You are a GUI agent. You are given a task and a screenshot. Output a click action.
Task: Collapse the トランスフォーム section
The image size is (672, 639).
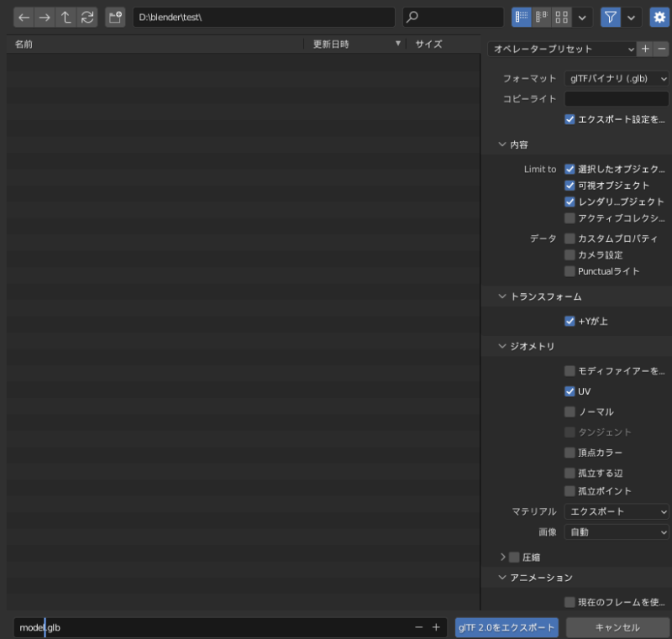[x=502, y=296]
